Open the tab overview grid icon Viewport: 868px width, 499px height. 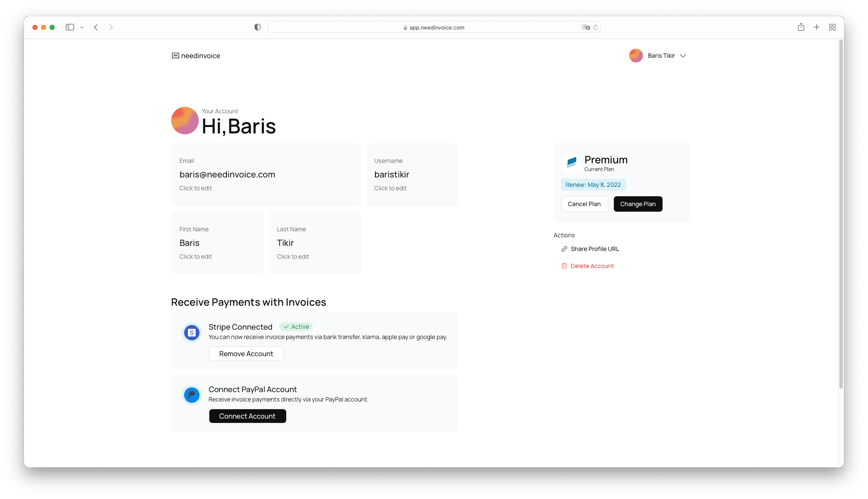pyautogui.click(x=832, y=27)
